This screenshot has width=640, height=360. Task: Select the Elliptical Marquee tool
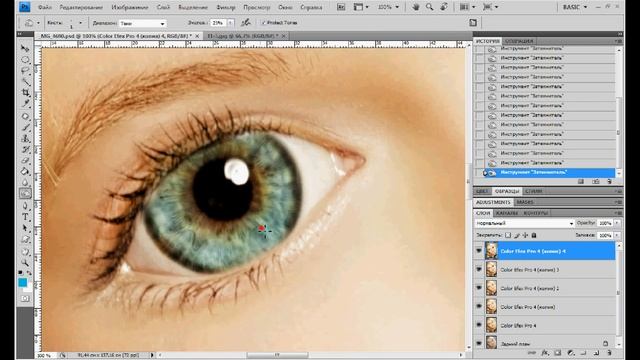click(25, 60)
